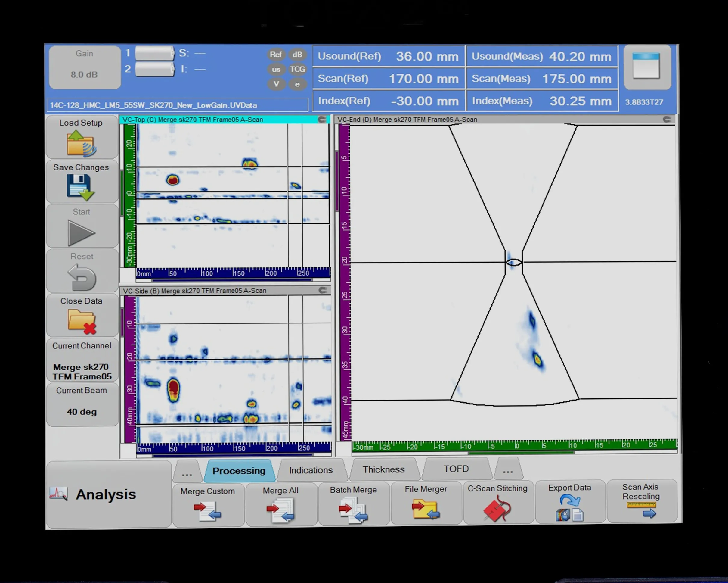Toggle the dB units button

coord(297,55)
